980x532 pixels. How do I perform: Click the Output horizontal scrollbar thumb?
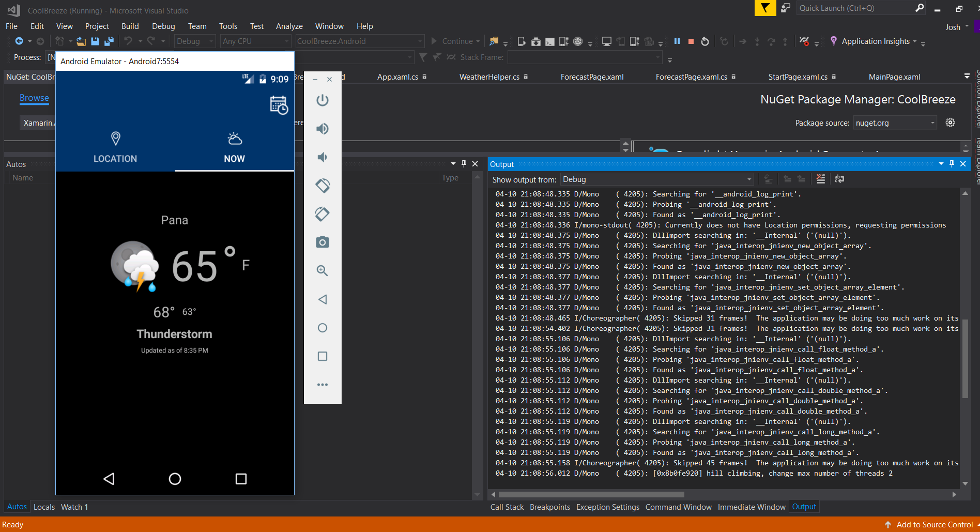point(591,494)
